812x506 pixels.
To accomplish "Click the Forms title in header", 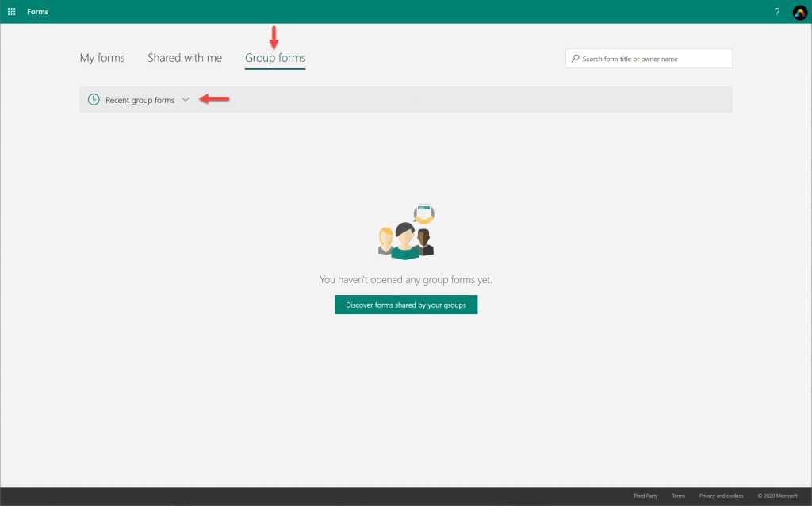I will tap(38, 11).
